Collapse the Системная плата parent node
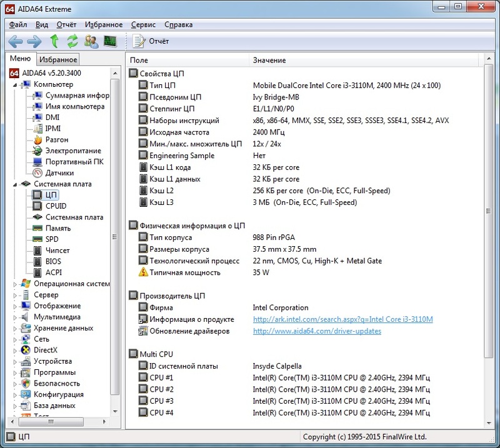 click(15, 184)
